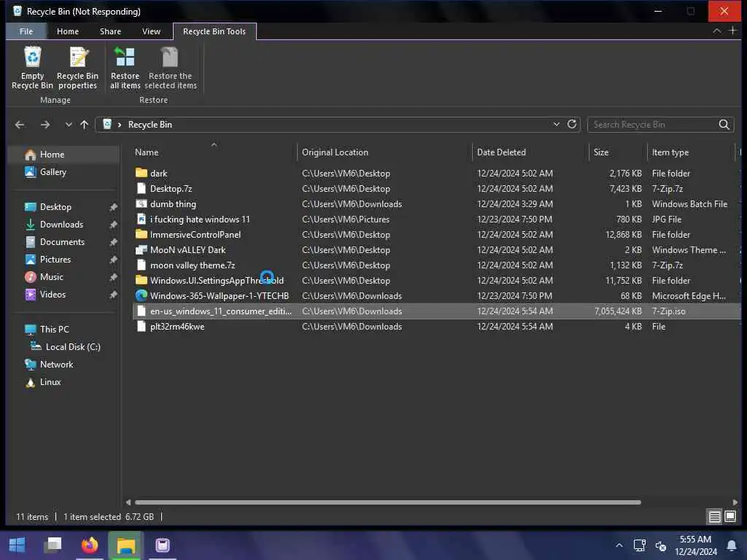Viewport: 747px width, 560px height.
Task: Switch to the View tab
Action: pyautogui.click(x=151, y=31)
